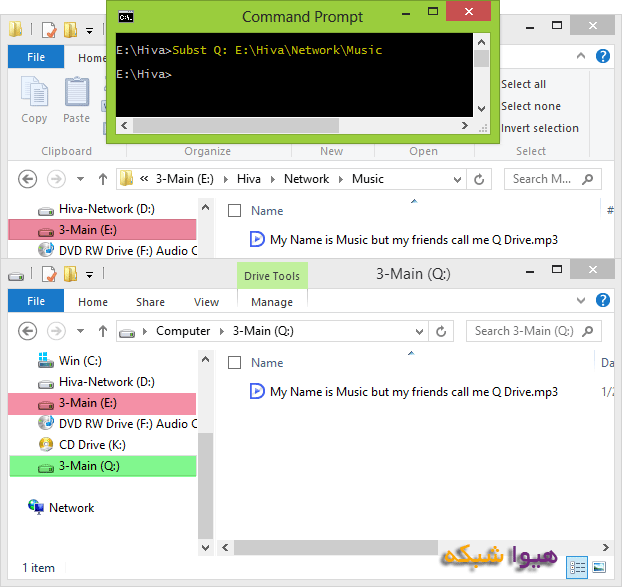Open recent locations dropdown in 3-Main (Q:) window
The image size is (622, 587).
[x=81, y=331]
